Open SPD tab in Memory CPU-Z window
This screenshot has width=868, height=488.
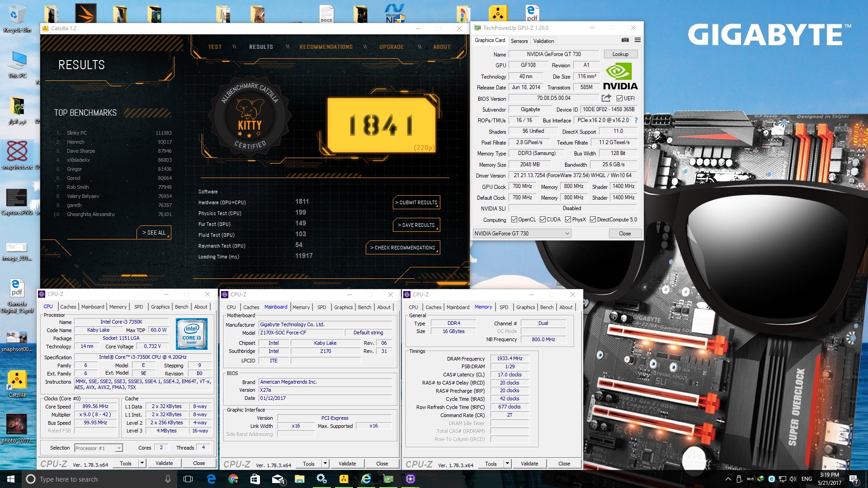coord(504,307)
